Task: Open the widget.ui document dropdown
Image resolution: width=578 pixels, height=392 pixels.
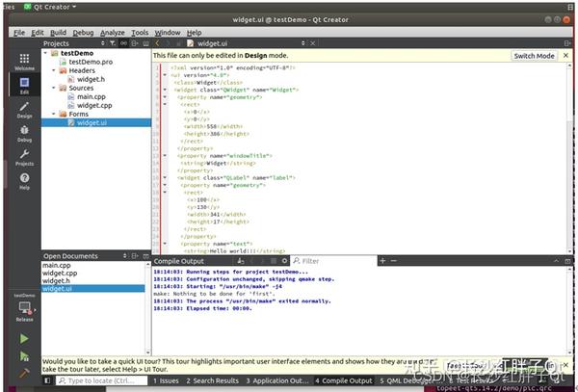Action: [x=302, y=43]
